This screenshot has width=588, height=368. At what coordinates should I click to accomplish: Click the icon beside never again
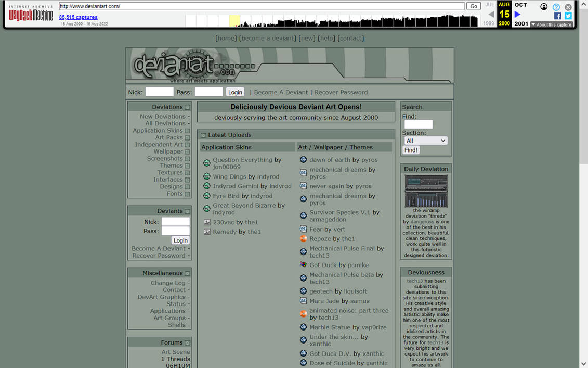(304, 186)
